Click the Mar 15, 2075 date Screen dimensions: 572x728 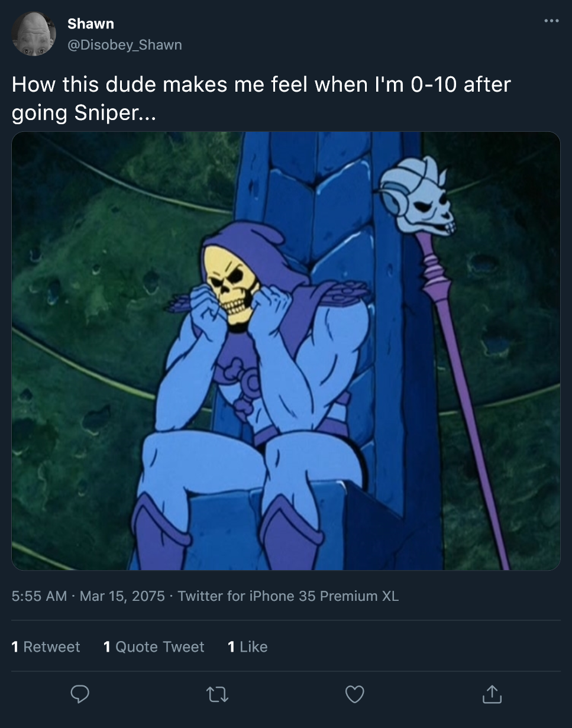click(122, 596)
